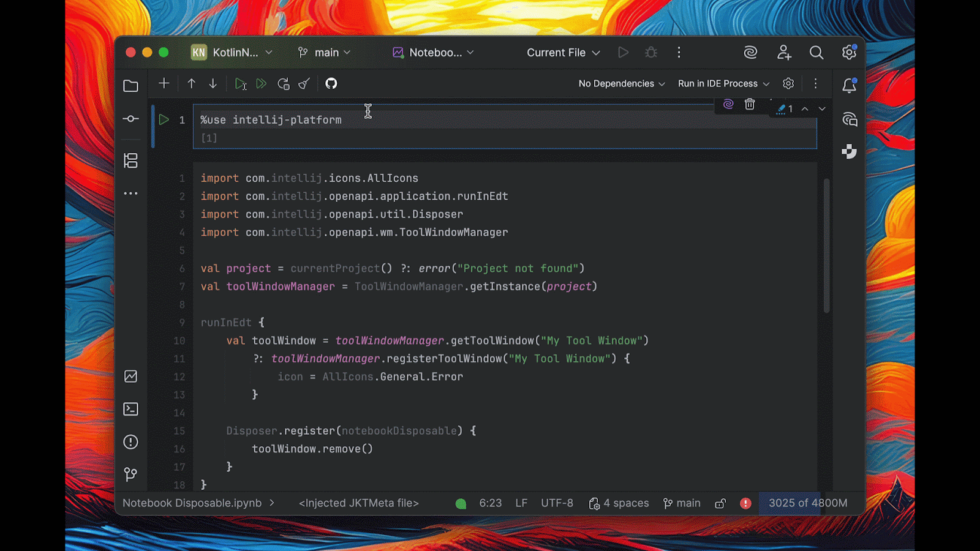This screenshot has height=551, width=980.
Task: Click Notebook Disposable.ipynb breadcrumb
Action: pos(192,503)
